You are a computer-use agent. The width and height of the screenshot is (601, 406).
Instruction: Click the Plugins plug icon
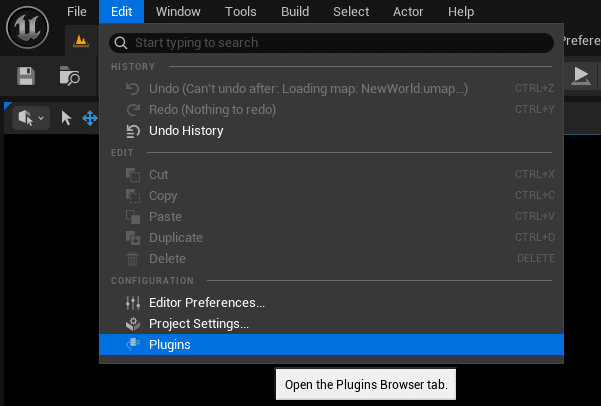(133, 344)
